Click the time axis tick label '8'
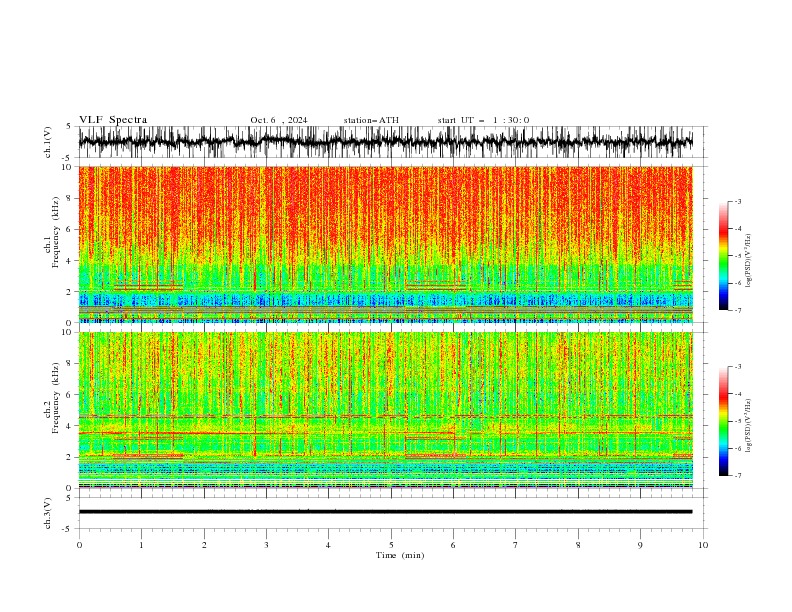This screenshot has height=612, width=792. (x=578, y=545)
